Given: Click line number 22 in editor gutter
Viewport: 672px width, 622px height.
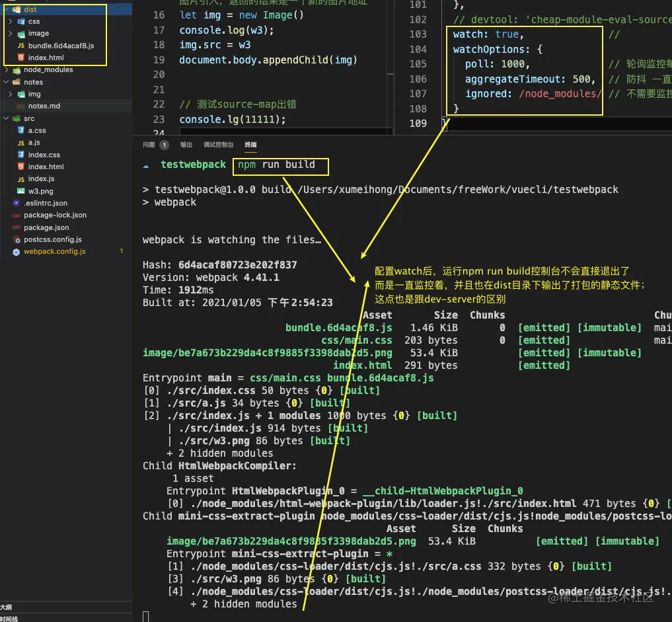Looking at the screenshot, I should tap(159, 104).
